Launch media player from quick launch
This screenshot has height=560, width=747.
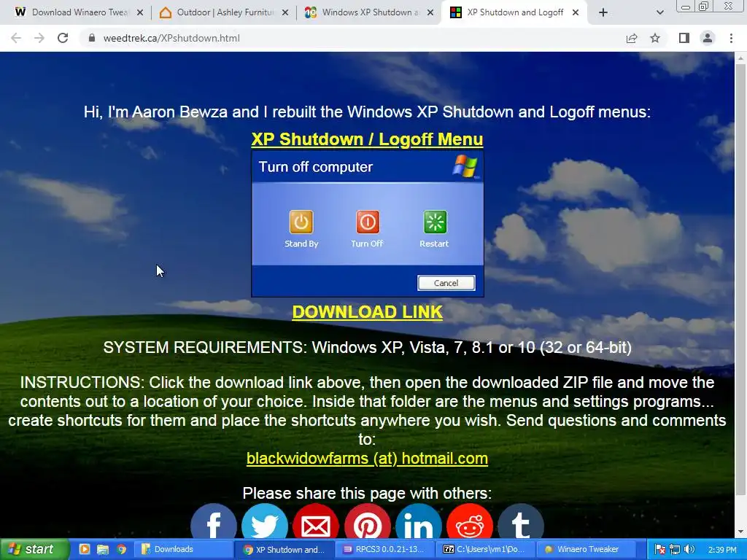tap(85, 549)
